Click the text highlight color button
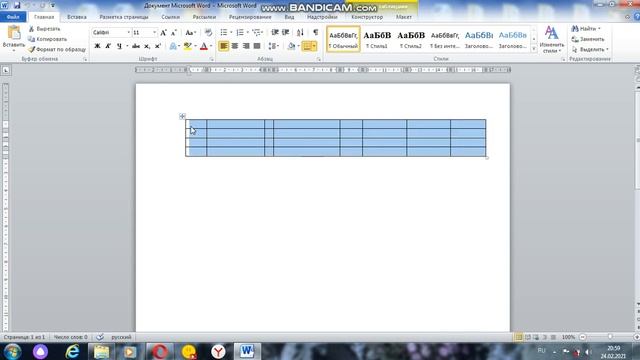640x360 pixels. pyautogui.click(x=187, y=46)
